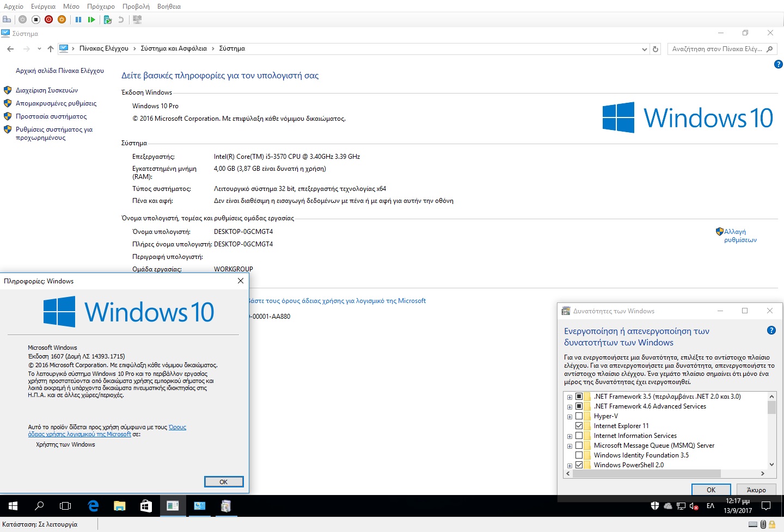
Task: Enable Internet Information Services checkbox
Action: pyautogui.click(x=579, y=436)
